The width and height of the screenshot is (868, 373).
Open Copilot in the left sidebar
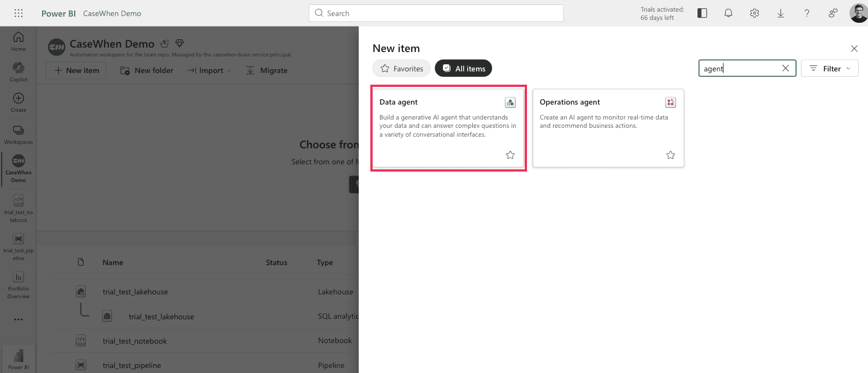pos(18,72)
